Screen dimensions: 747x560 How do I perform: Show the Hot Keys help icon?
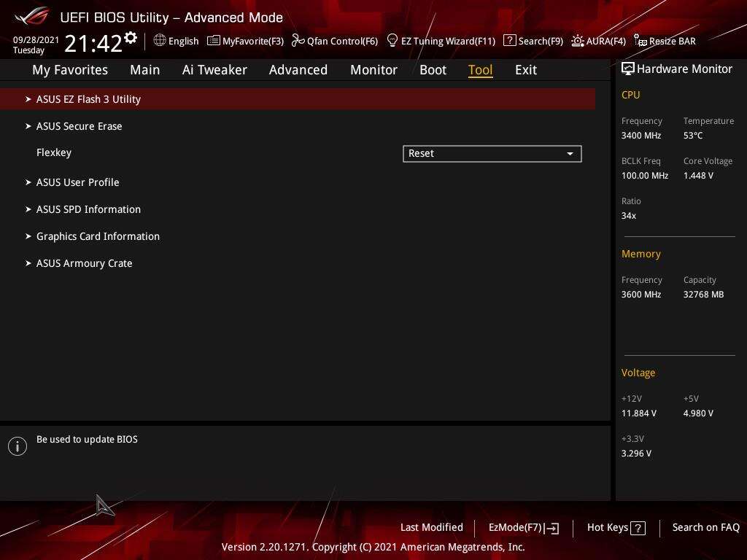point(638,528)
